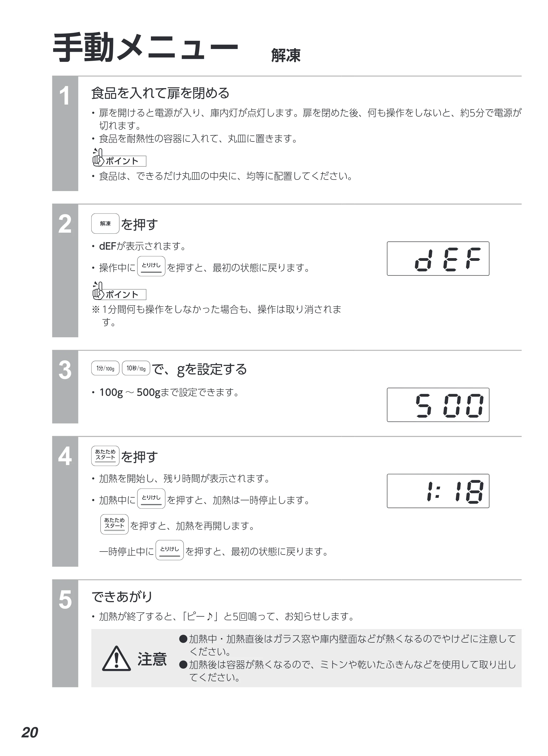The image size is (548, 756).
Task: Click the 手動メニュー page title
Action: tap(145, 48)
